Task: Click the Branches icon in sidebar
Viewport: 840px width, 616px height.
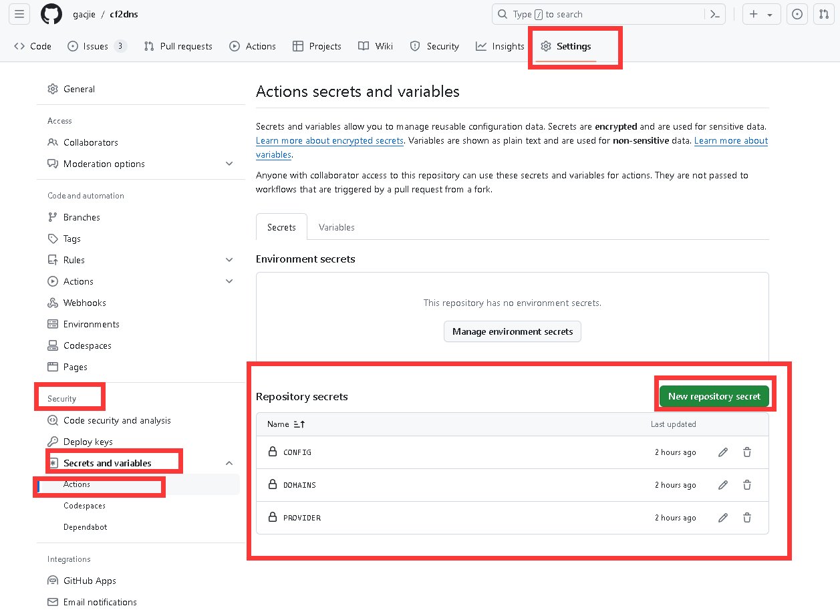Action: coord(53,217)
